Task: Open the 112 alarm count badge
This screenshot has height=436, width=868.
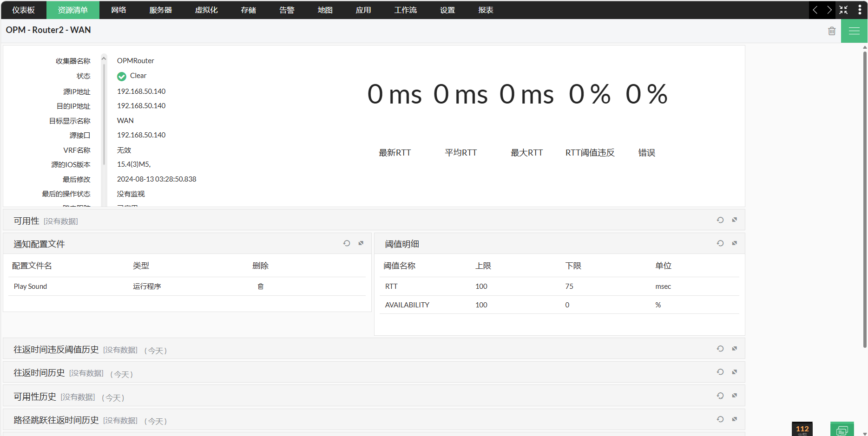Action: click(802, 429)
